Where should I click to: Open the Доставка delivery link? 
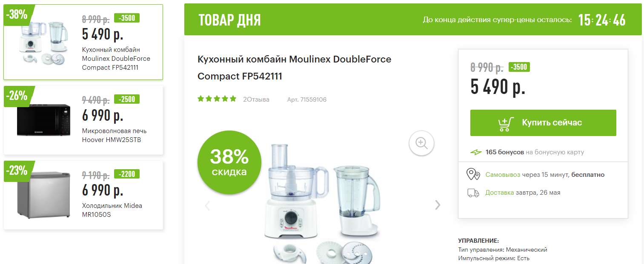tap(500, 193)
